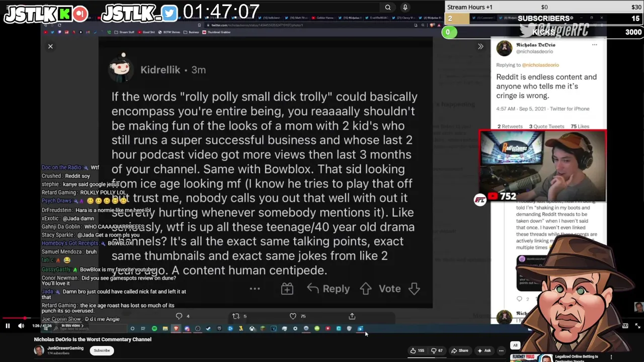Subscribe to the JunkDrawerGaming channel

tap(102, 350)
